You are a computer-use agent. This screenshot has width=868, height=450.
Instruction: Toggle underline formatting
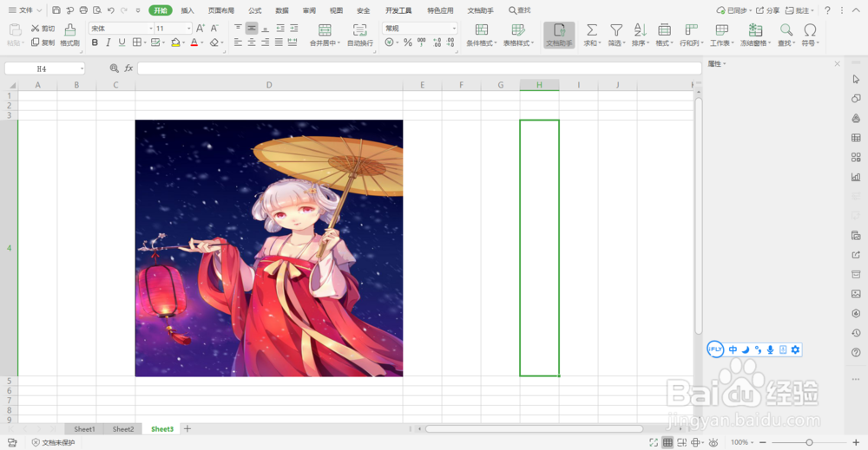pyautogui.click(x=122, y=42)
